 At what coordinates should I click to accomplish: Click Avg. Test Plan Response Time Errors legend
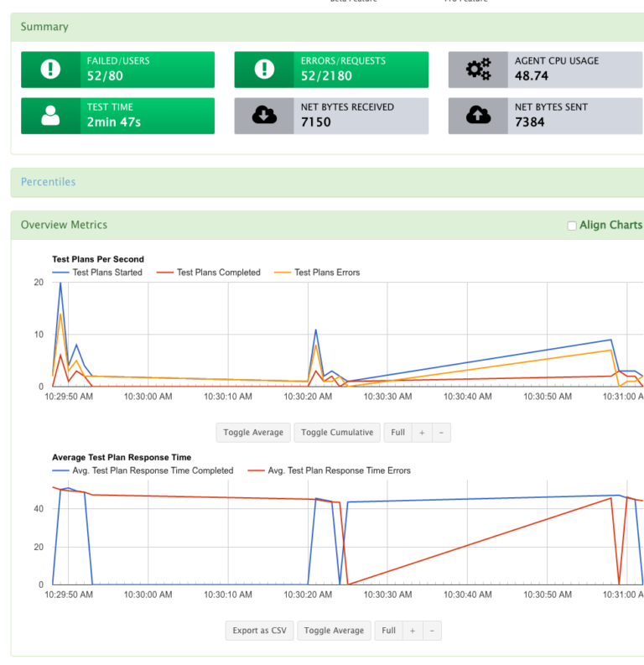click(330, 470)
